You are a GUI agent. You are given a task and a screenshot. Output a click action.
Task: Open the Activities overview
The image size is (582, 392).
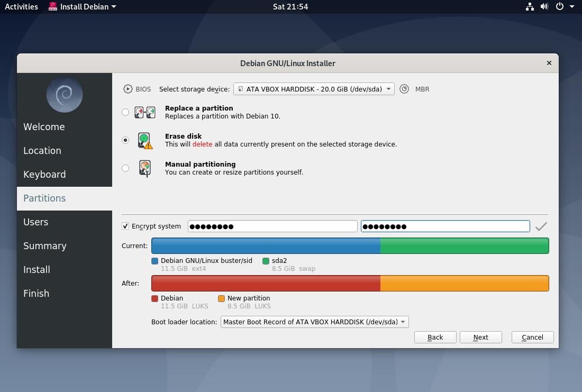click(21, 7)
